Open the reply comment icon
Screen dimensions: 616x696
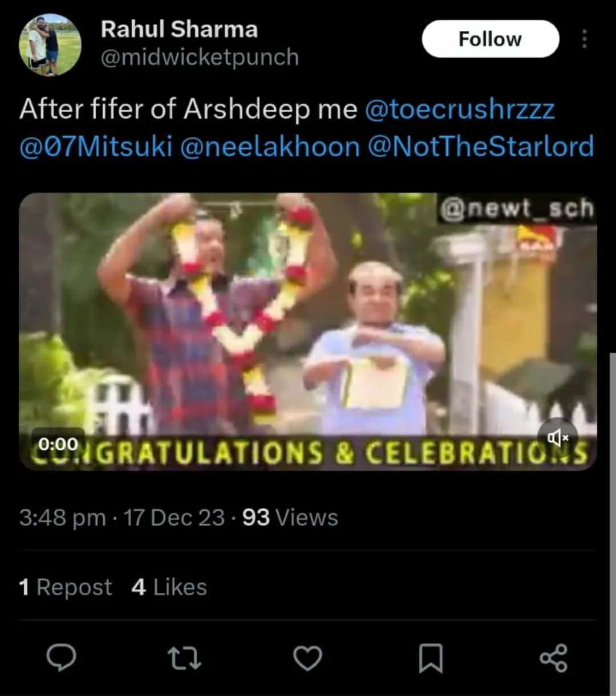61,658
